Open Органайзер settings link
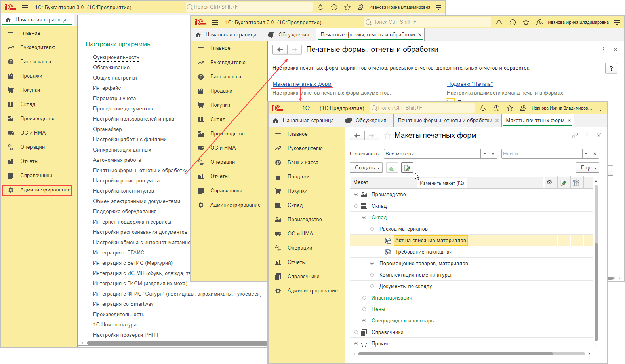This screenshot has width=625, height=364. pos(107,129)
